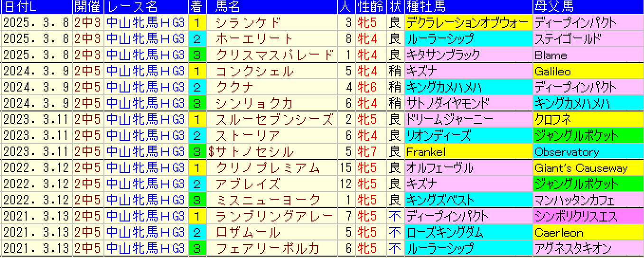Click the Giant's Causeway damsire cell
The height and width of the screenshot is (258, 644).
click(x=588, y=168)
